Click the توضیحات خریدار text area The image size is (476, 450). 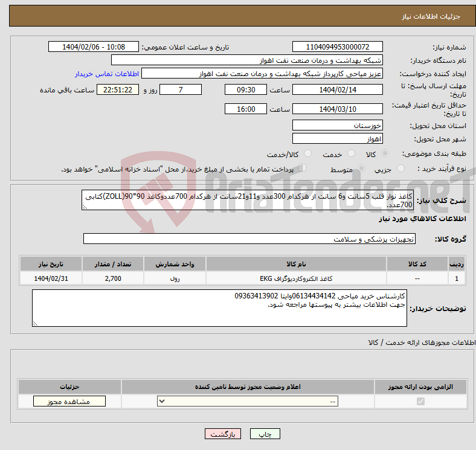(219, 308)
